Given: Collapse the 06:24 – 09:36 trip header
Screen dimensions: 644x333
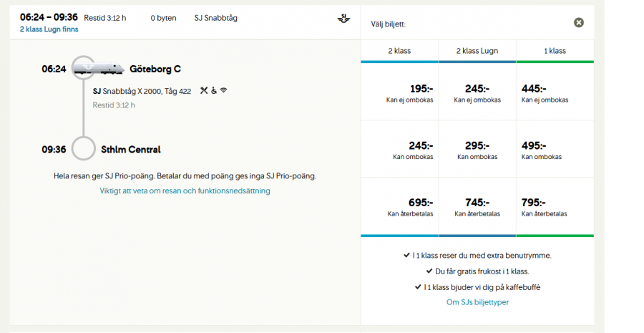Looking at the screenshot, I should click(179, 18).
